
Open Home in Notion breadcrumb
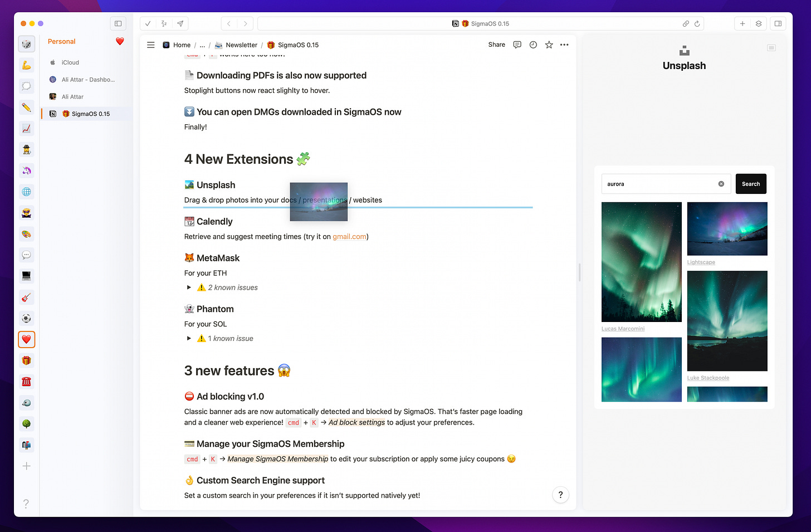[177, 45]
